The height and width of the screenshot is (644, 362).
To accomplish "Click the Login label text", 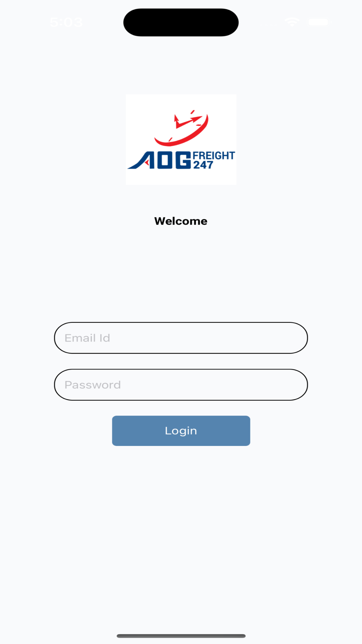I will coord(181,431).
